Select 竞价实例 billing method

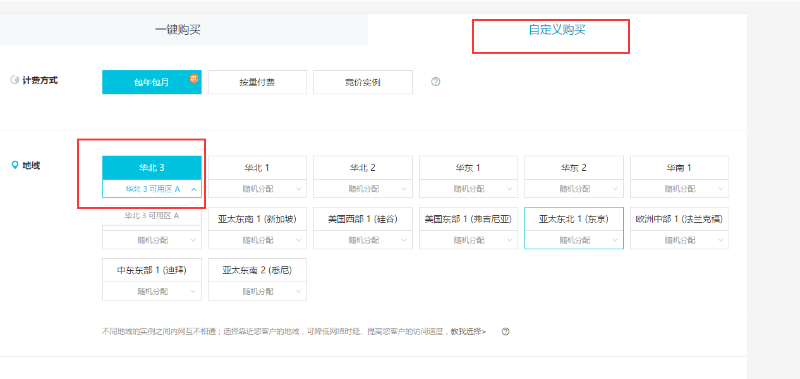click(363, 82)
